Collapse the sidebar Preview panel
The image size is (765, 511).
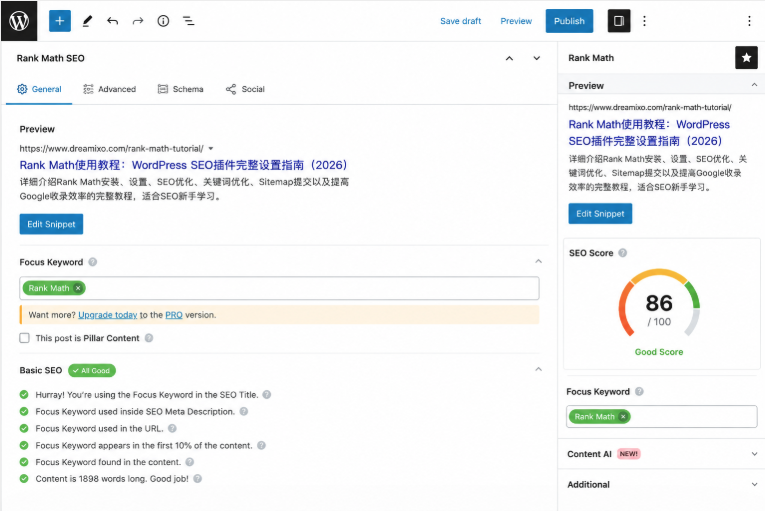tap(754, 85)
